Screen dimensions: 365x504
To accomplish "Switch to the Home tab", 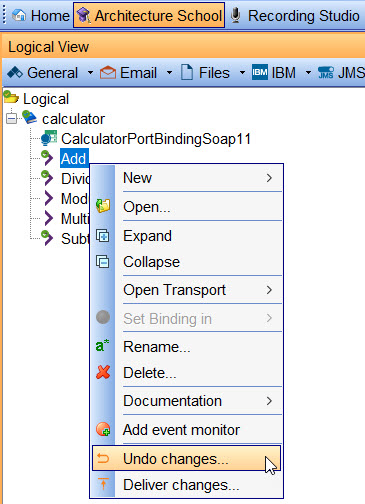I will pyautogui.click(x=40, y=15).
